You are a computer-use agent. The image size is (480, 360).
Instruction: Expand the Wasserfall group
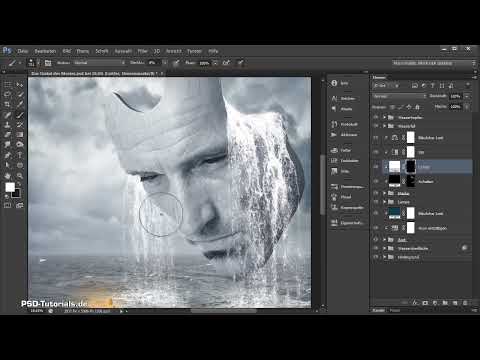tap(384, 126)
